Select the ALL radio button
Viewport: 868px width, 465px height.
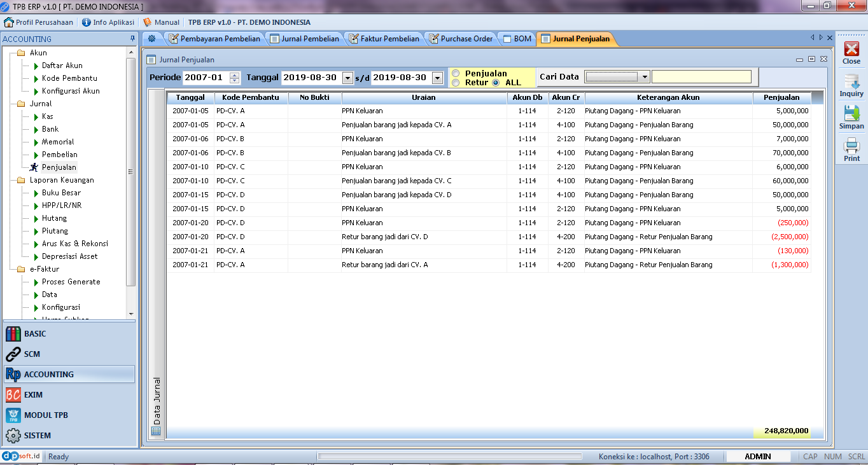pos(496,82)
